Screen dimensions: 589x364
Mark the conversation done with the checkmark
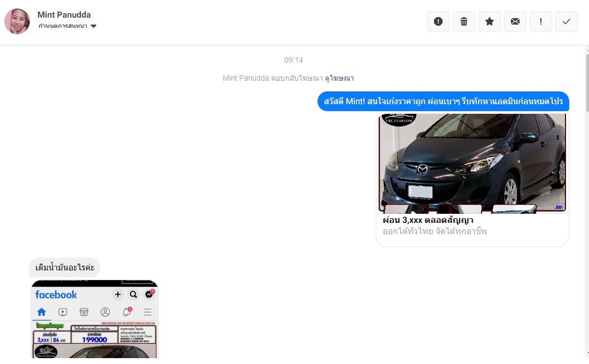click(566, 21)
